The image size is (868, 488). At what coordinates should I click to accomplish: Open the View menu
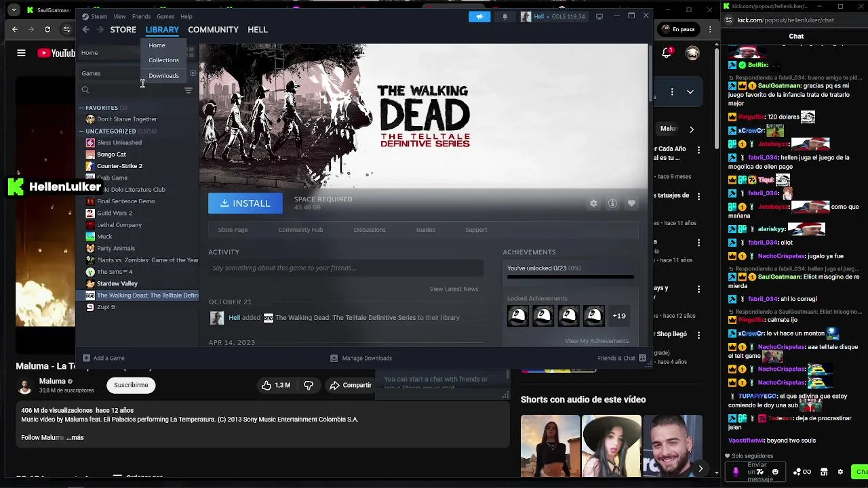(x=119, y=16)
